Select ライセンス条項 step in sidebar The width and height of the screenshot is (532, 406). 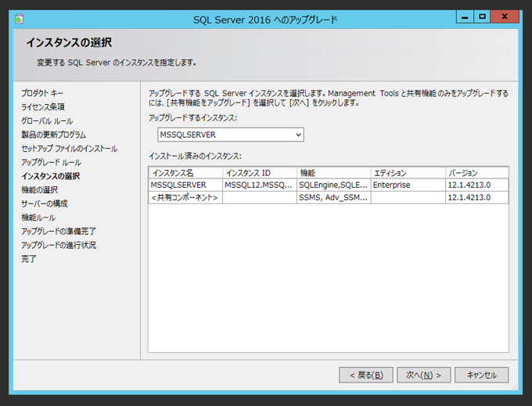pos(43,107)
